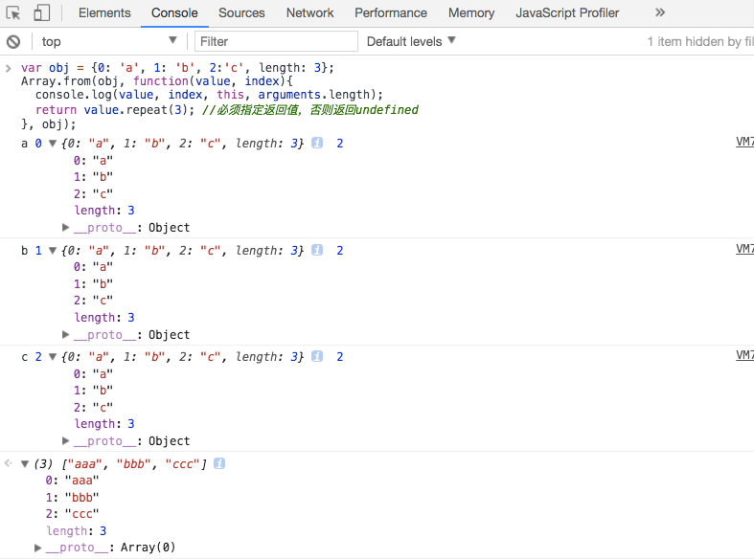
Task: Click info icon beside the result array
Action: pyautogui.click(x=219, y=463)
